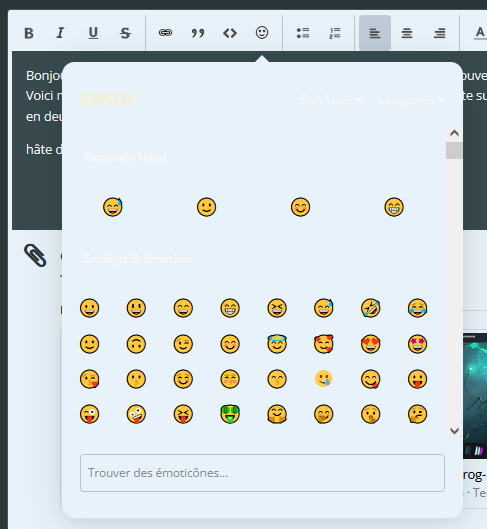Insert the shushing face emoji

(x=371, y=414)
